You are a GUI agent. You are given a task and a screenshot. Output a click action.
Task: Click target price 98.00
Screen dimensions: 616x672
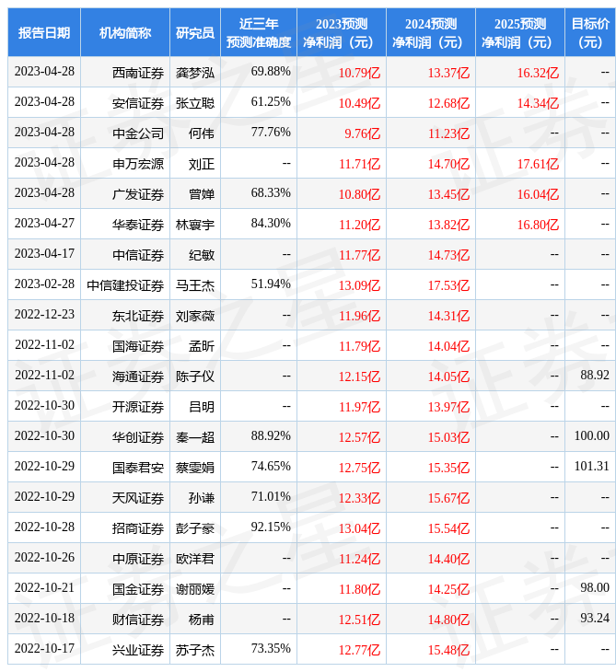pos(595,587)
